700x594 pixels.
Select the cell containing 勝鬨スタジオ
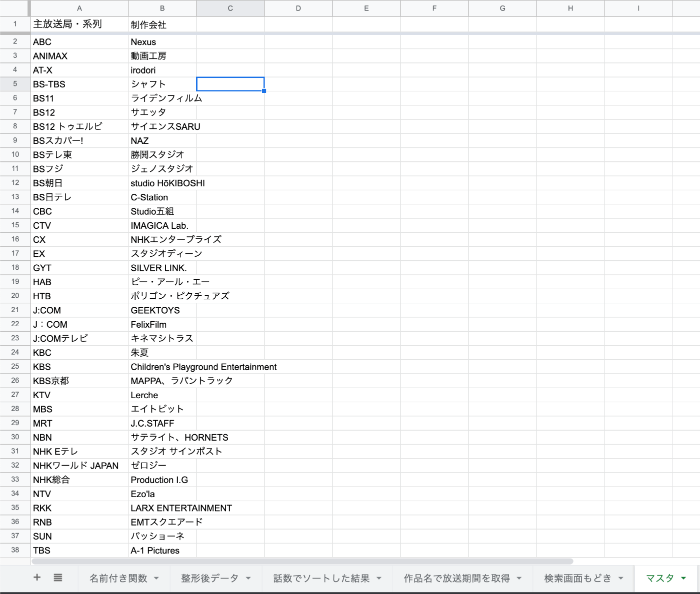coord(162,155)
